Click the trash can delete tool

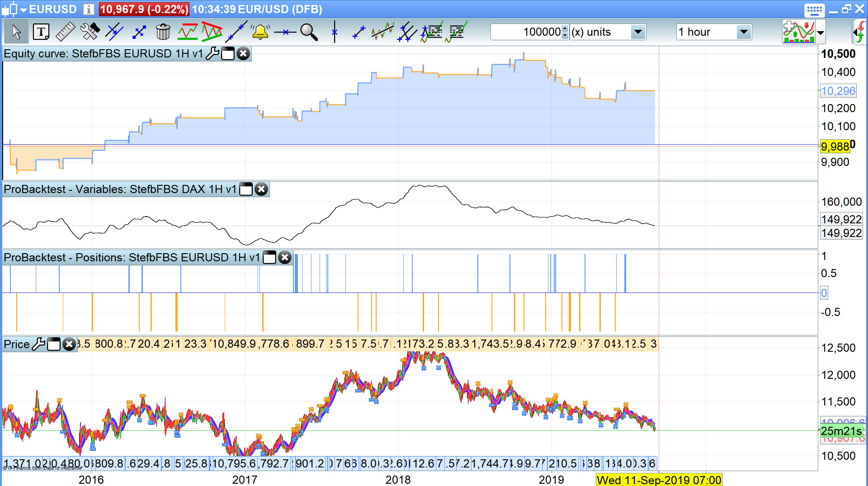(163, 32)
